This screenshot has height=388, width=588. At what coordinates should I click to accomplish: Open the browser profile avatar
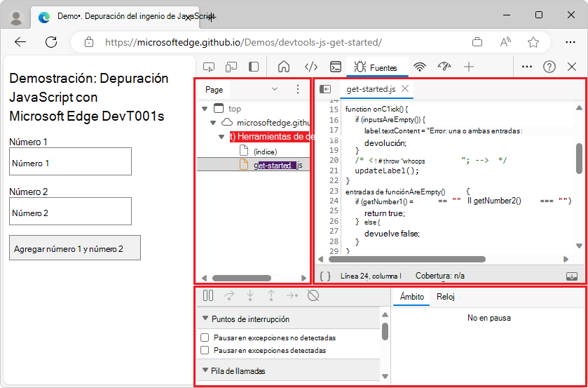(x=16, y=18)
